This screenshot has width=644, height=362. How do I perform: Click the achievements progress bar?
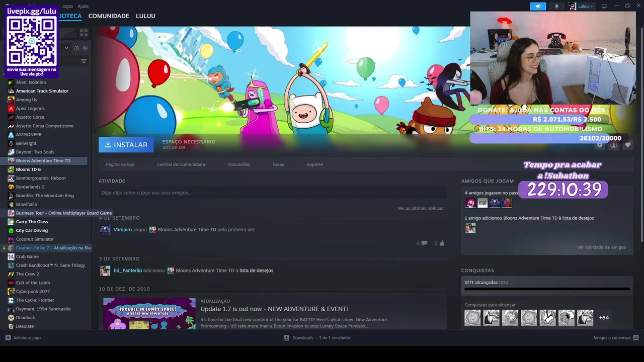click(547, 289)
